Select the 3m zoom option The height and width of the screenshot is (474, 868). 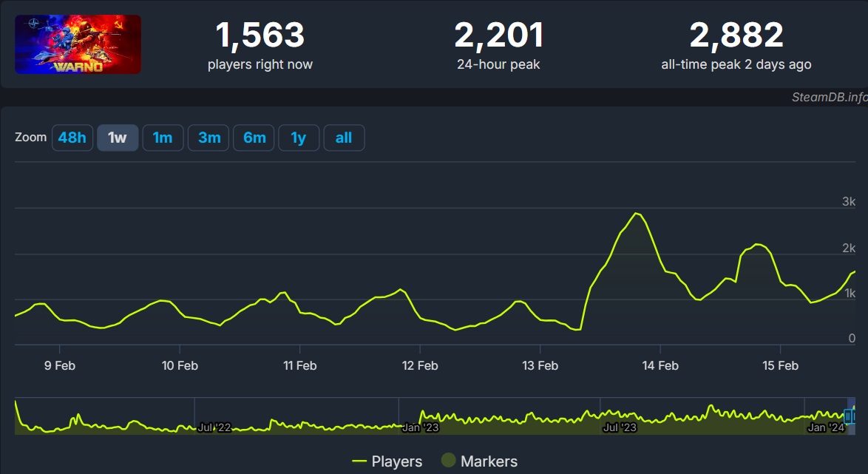208,138
